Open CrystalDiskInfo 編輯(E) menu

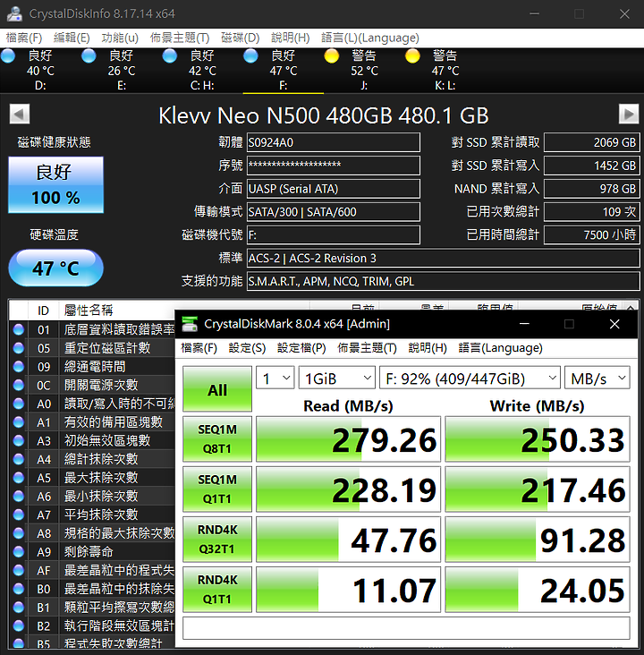[72, 38]
